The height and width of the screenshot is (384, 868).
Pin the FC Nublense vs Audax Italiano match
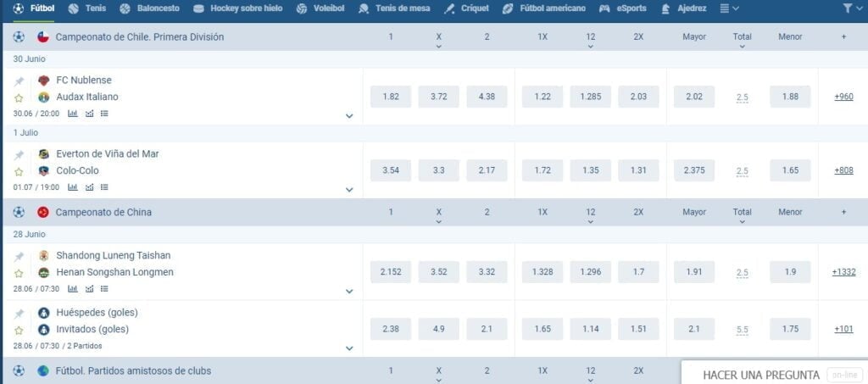coord(19,81)
